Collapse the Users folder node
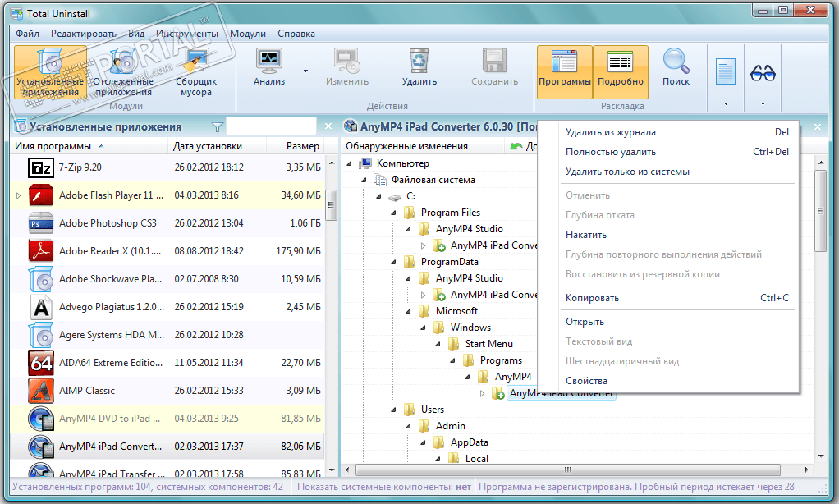Screen dimensions: 839x504 click(x=393, y=410)
